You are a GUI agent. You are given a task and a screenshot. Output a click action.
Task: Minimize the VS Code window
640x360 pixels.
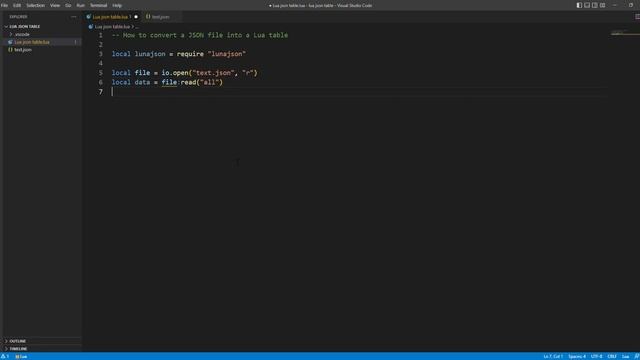pos(615,5)
